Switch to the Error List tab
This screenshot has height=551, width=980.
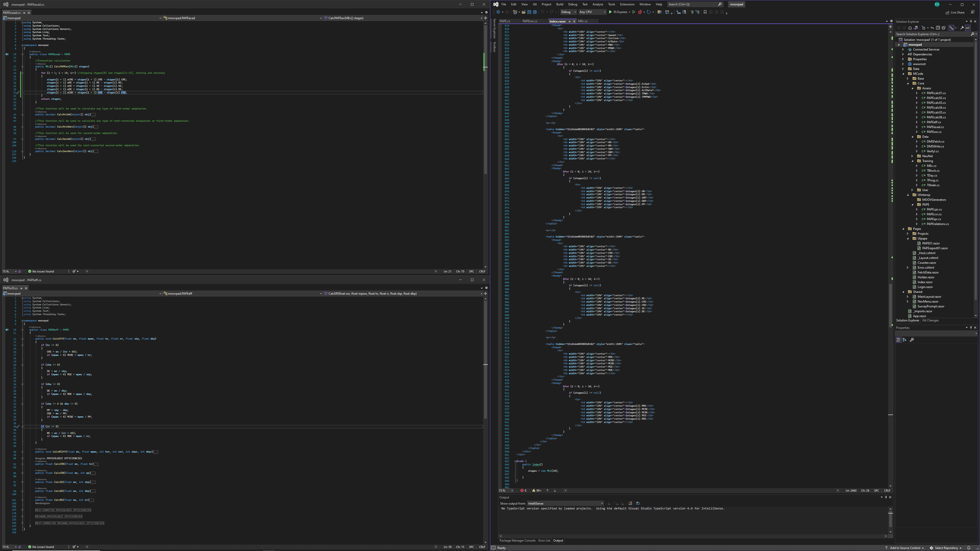pyautogui.click(x=544, y=541)
